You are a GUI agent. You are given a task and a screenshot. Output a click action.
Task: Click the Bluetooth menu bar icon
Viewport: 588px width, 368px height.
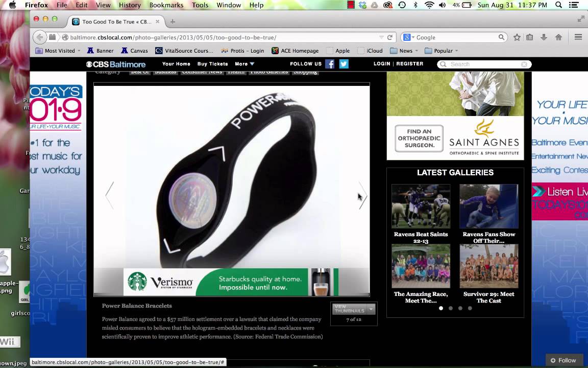click(x=415, y=5)
